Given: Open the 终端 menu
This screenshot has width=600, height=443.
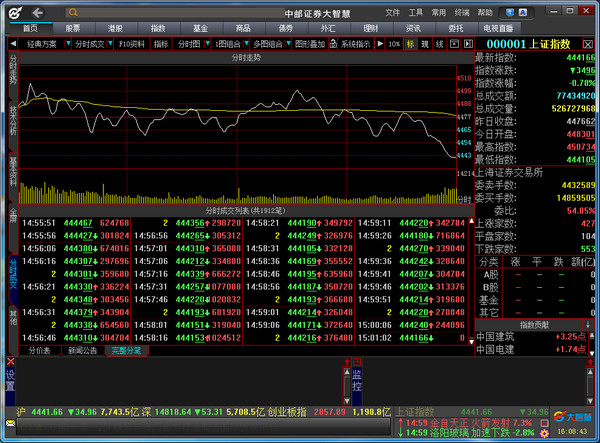Looking at the screenshot, I should pos(462,13).
